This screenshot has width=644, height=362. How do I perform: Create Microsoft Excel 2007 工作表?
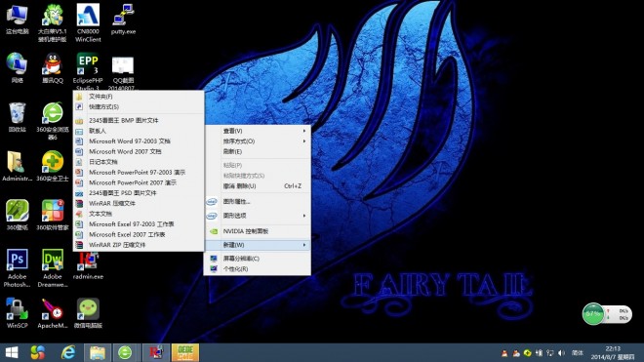(139, 234)
